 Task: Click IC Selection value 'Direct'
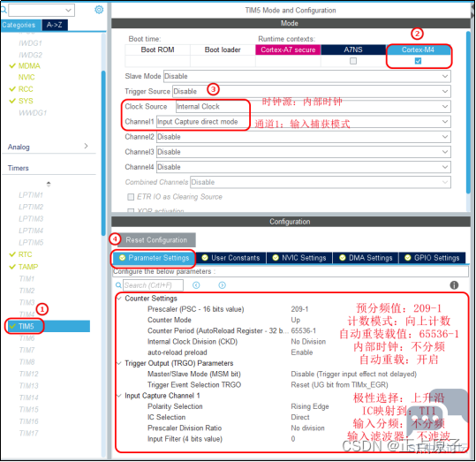(x=300, y=417)
